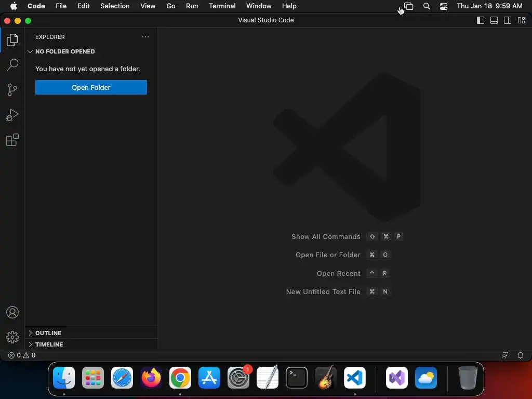The height and width of the screenshot is (399, 532).
Task: Click the errors and warnings status indicator
Action: [22, 355]
